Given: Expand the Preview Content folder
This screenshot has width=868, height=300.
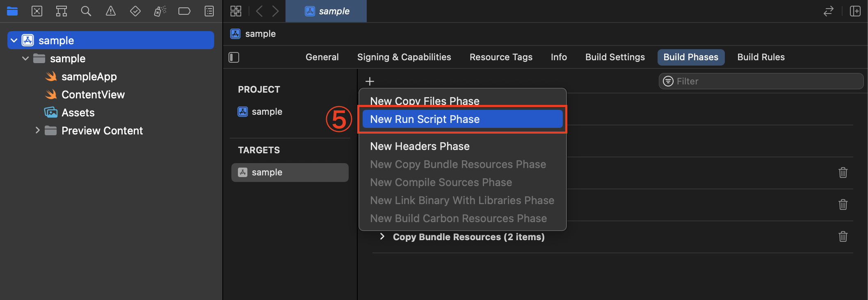Looking at the screenshot, I should (37, 130).
